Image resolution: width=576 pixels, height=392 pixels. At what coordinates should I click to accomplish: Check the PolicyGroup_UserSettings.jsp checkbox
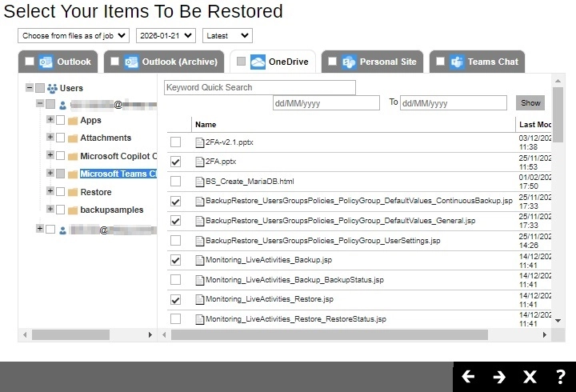(x=175, y=240)
